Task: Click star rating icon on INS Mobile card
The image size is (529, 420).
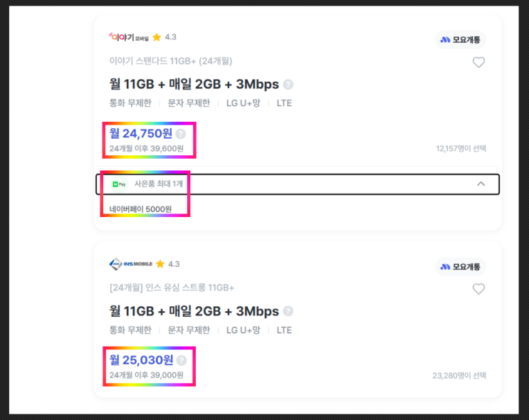Action: [x=159, y=264]
